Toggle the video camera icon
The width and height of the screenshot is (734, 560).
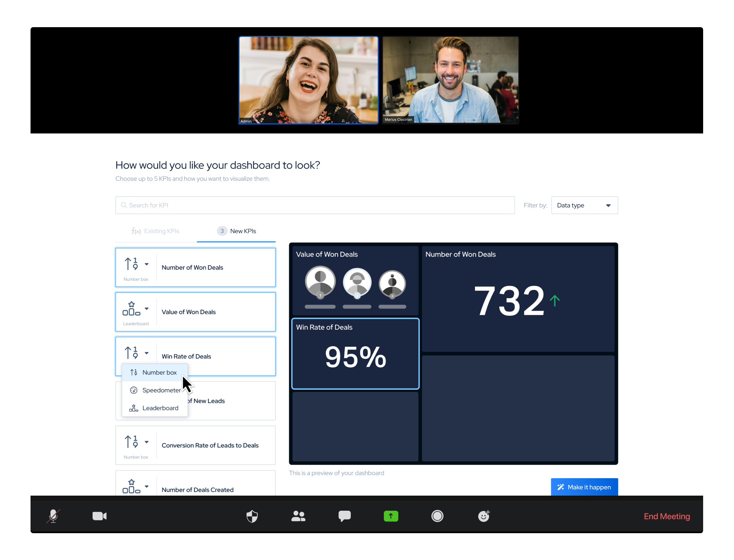(x=100, y=516)
